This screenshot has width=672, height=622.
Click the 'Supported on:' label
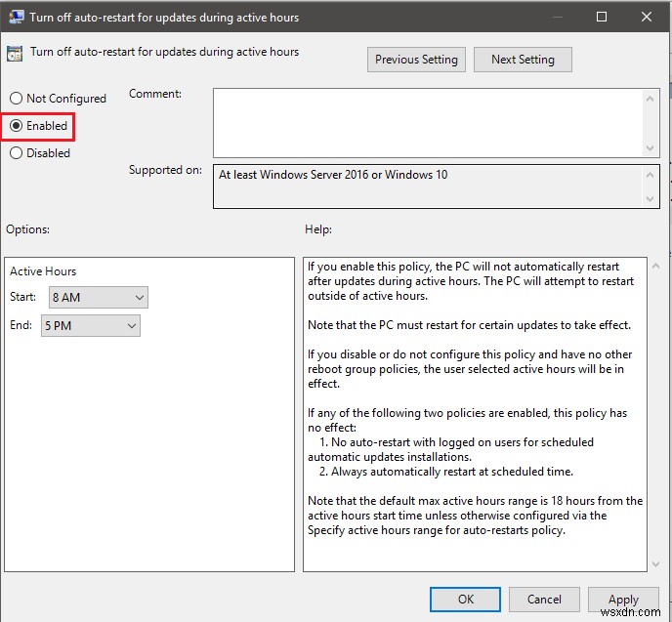165,170
